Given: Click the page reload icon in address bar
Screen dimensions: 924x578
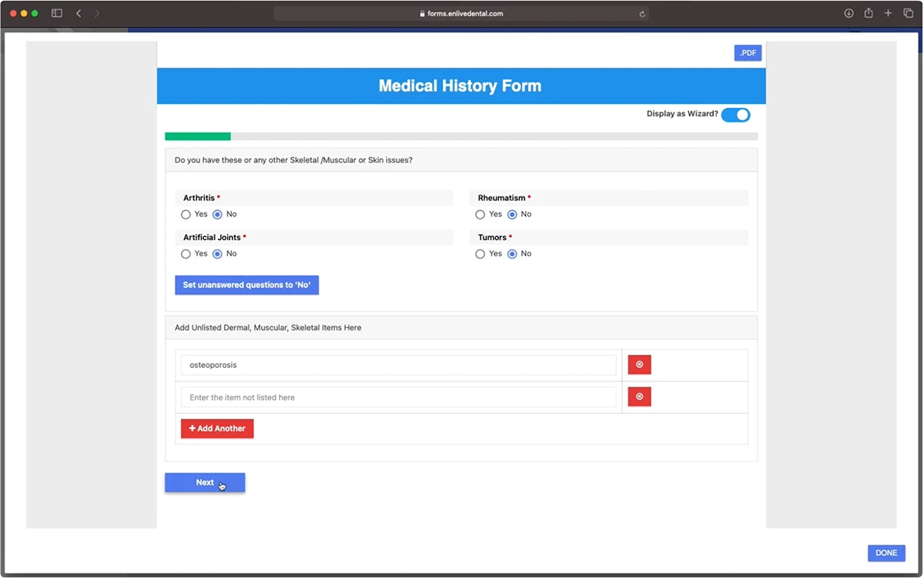Looking at the screenshot, I should pyautogui.click(x=641, y=14).
